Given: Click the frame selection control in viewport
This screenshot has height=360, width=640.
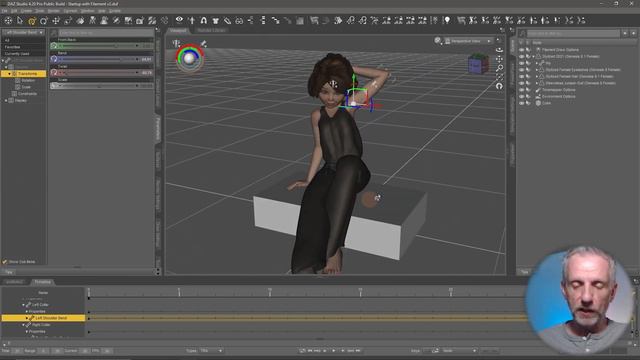Looking at the screenshot, I should (x=499, y=77).
